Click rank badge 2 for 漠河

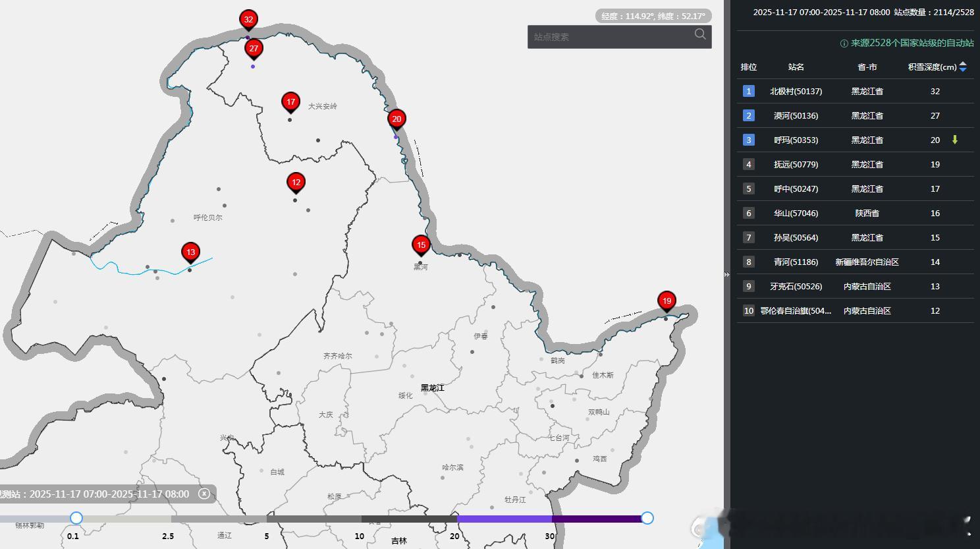click(x=748, y=115)
